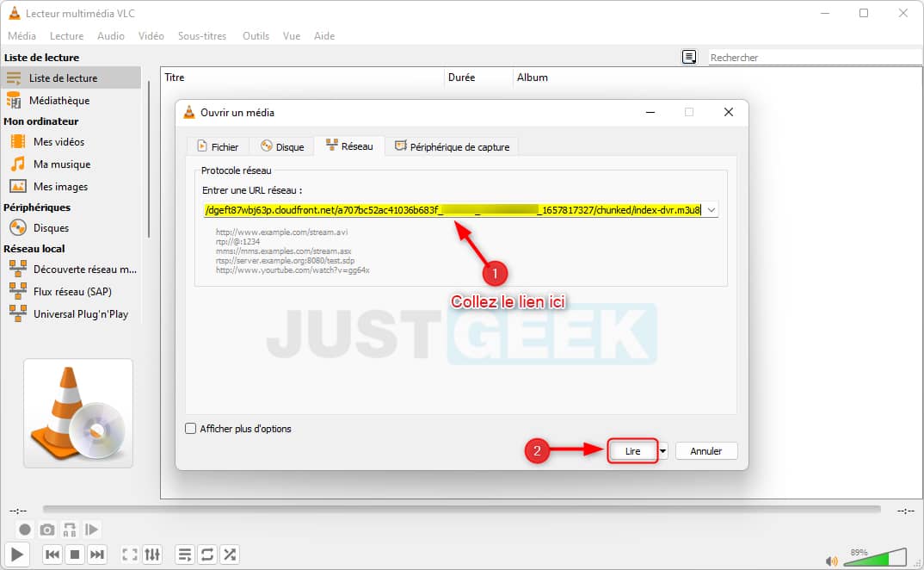924x570 pixels.
Task: Toggle fullscreen video mode icon
Action: pos(129,555)
